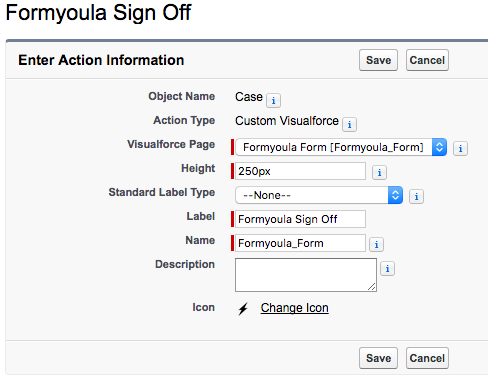Focus the Name input field
Image resolution: width=488 pixels, height=383 pixels.
pyautogui.click(x=300, y=243)
